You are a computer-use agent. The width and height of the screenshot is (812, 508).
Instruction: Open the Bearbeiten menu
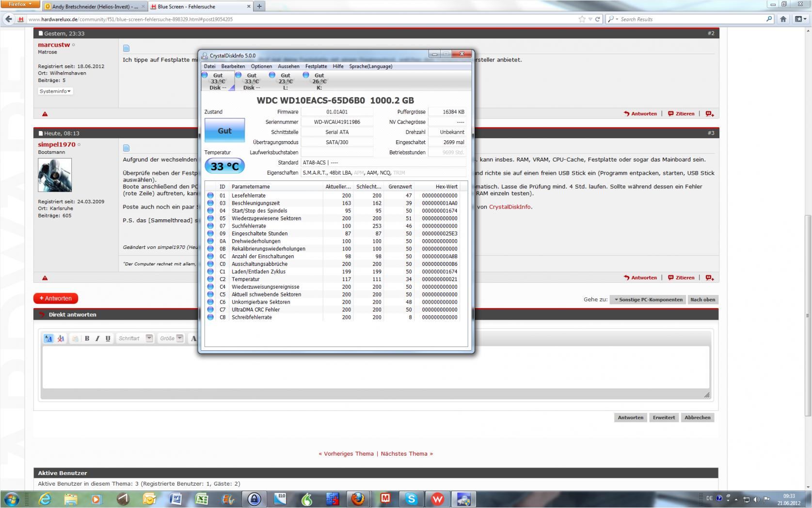click(x=233, y=66)
